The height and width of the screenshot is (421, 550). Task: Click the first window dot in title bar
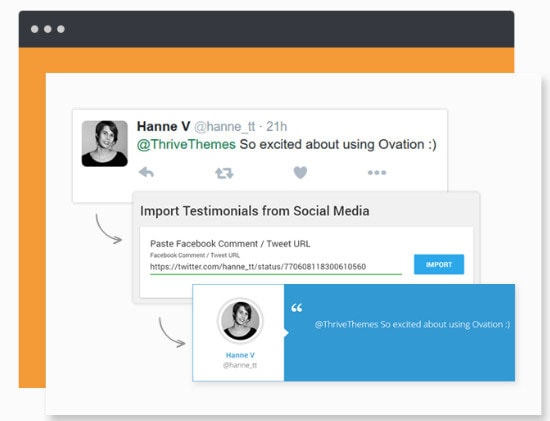34,29
